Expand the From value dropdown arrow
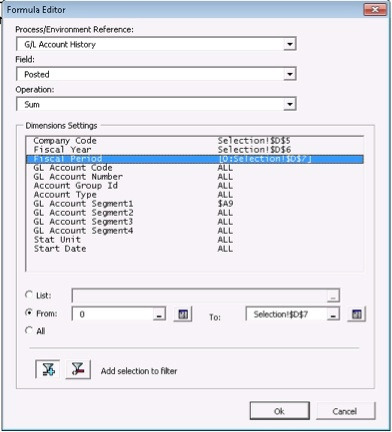This screenshot has width=392, height=432. 159,314
